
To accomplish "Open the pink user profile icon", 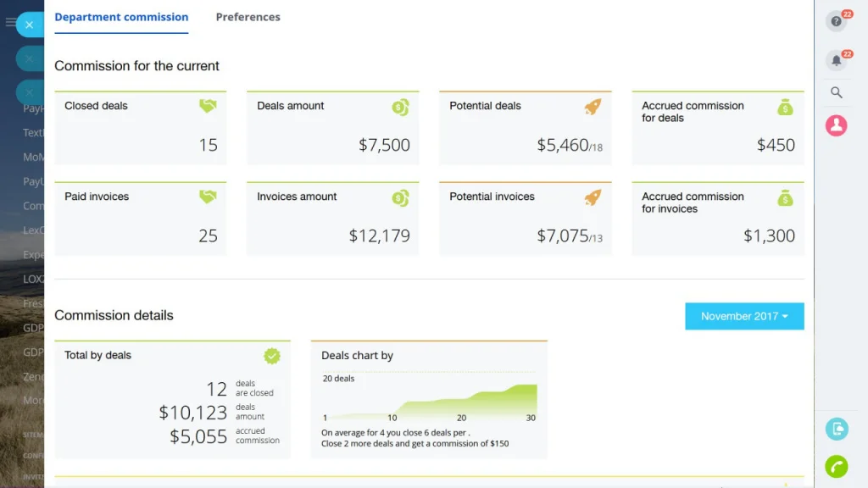I will 837,125.
